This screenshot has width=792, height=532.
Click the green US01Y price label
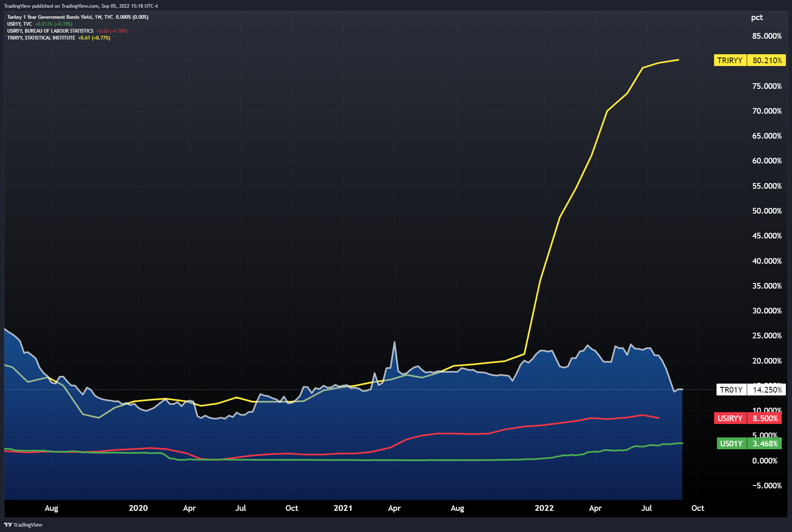click(x=731, y=444)
